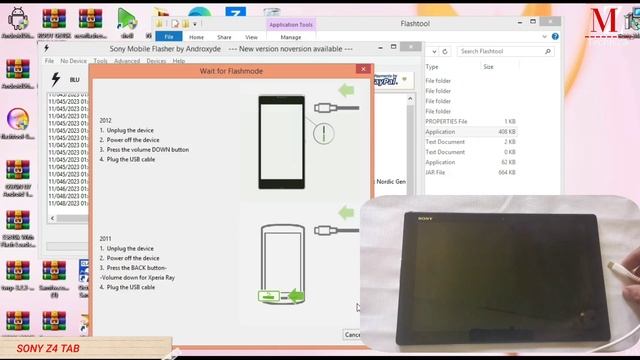Switch to the Share ribbon tab
This screenshot has height=360, width=640.
pyautogui.click(x=224, y=37)
